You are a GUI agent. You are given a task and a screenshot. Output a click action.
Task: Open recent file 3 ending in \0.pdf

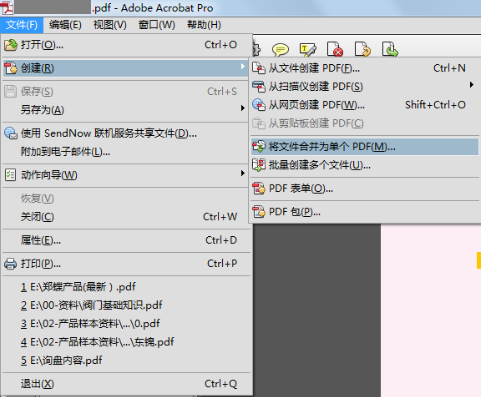coord(125,324)
